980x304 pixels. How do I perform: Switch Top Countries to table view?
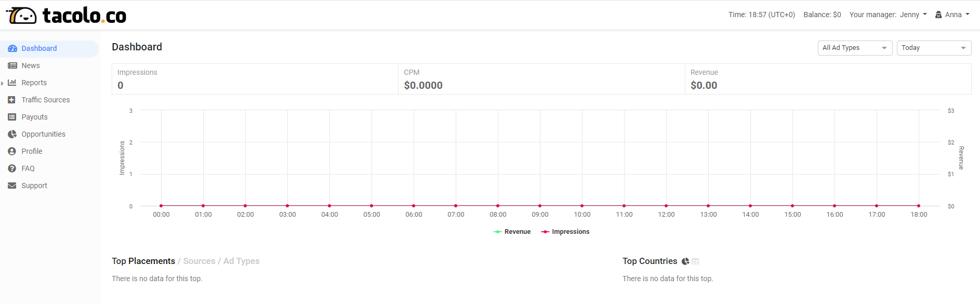tap(695, 261)
